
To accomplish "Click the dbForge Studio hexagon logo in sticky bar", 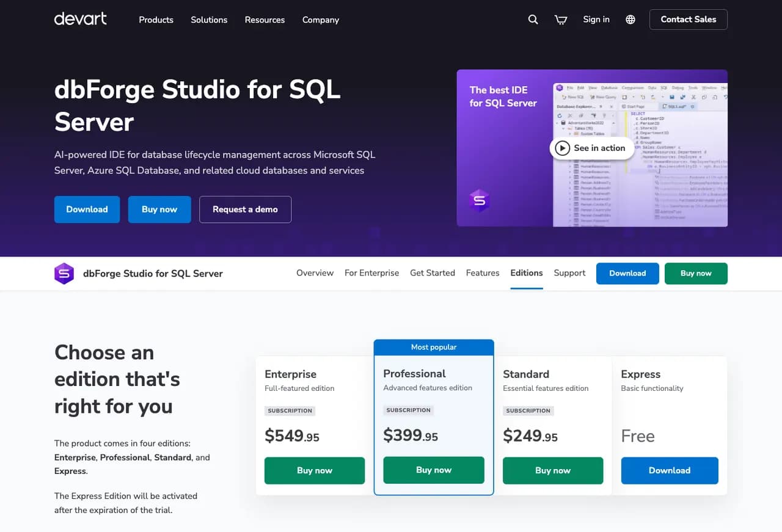I will tap(64, 274).
